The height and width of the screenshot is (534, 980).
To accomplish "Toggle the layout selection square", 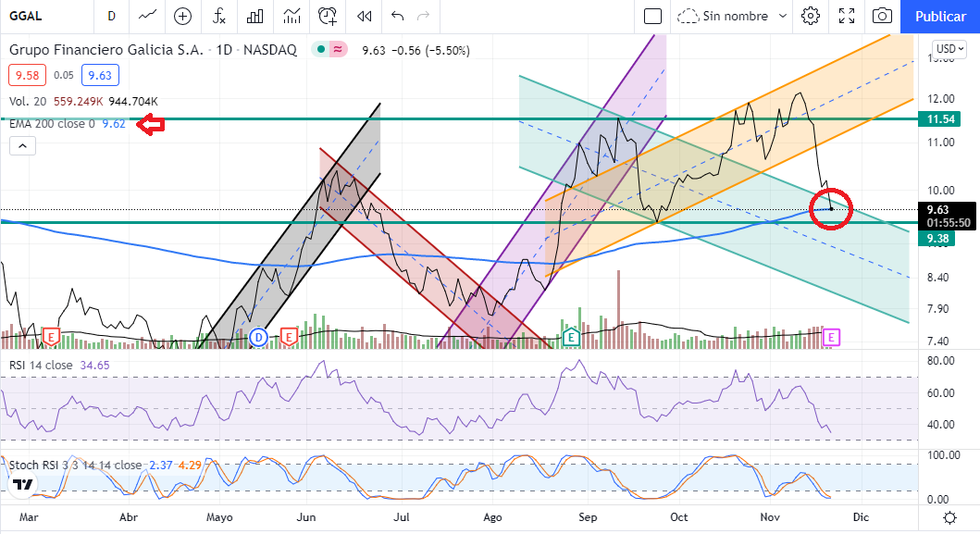I will pyautogui.click(x=652, y=16).
